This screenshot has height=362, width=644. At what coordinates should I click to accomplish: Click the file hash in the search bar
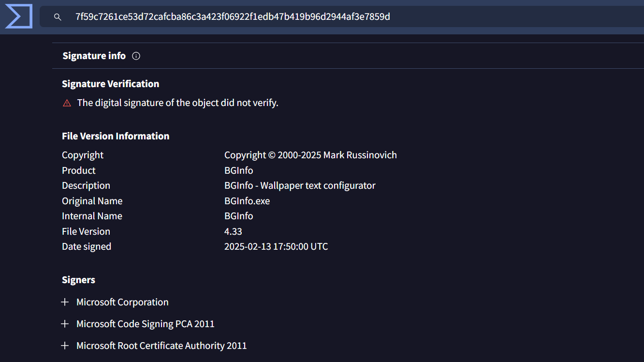click(x=232, y=16)
